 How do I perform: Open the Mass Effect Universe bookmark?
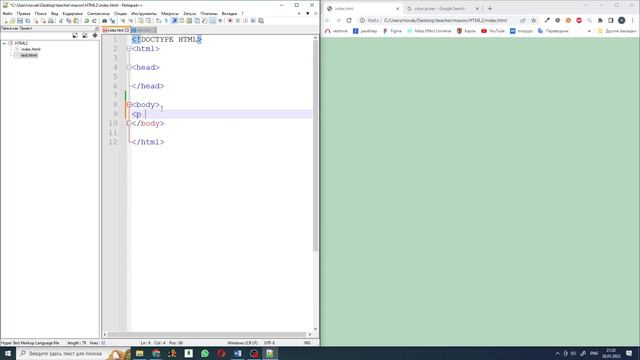429,31
